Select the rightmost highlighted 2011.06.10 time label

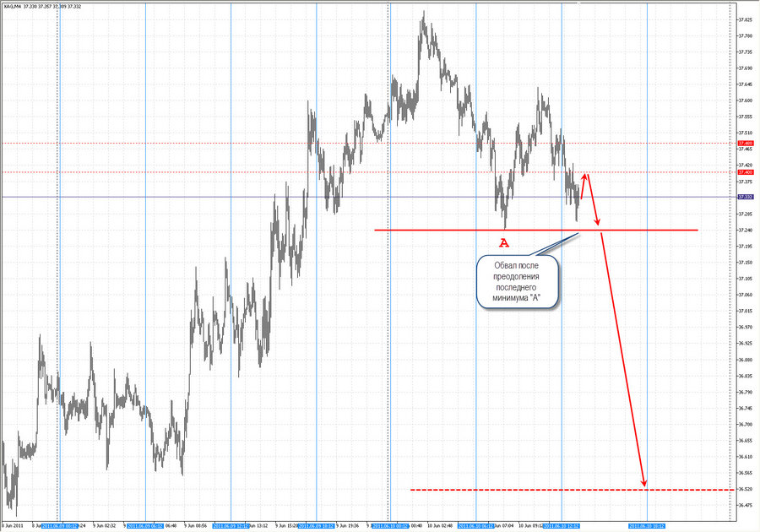point(647,524)
